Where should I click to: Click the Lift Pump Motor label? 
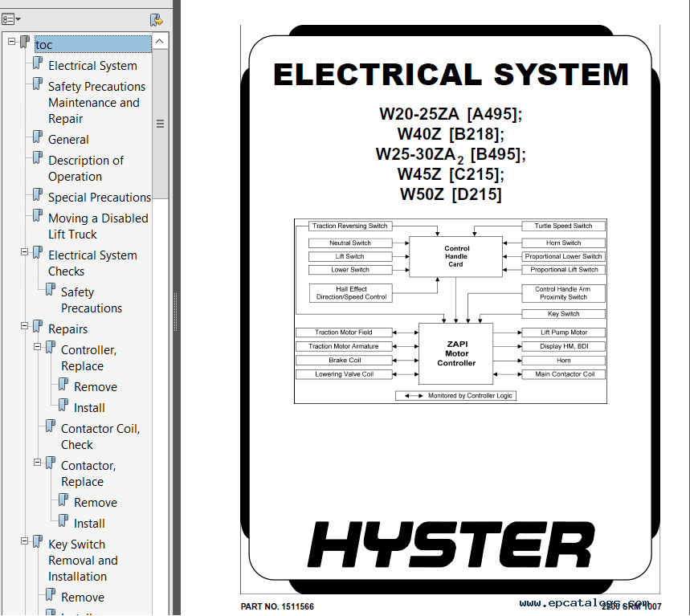563,332
